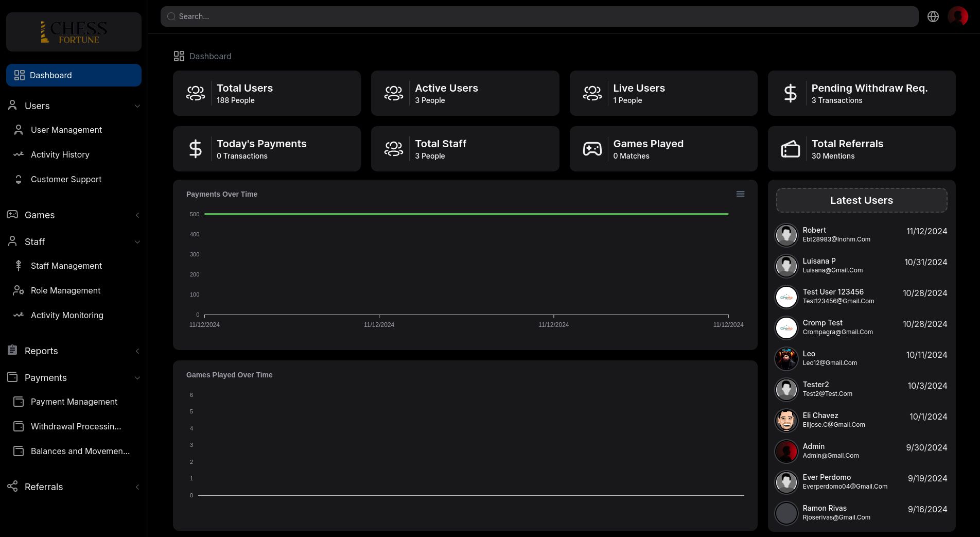The image size is (980, 537).
Task: Click the Games Played controller icon
Action: [x=592, y=149]
